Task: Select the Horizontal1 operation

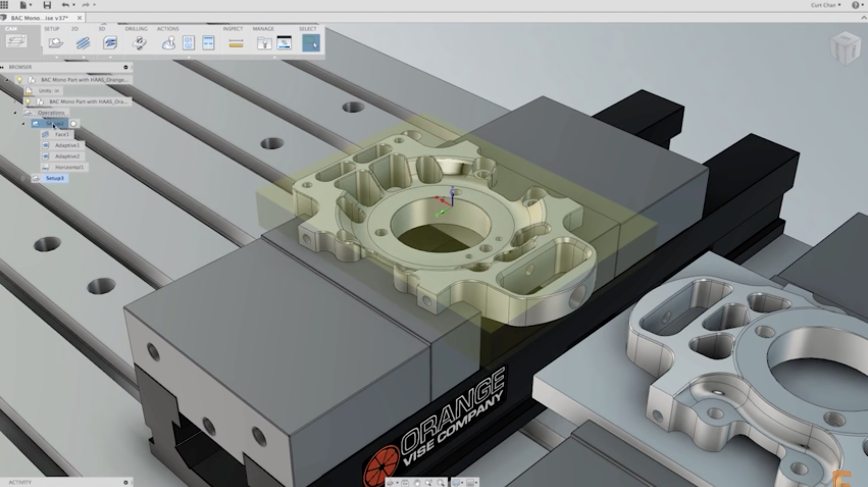Action: pyautogui.click(x=69, y=167)
